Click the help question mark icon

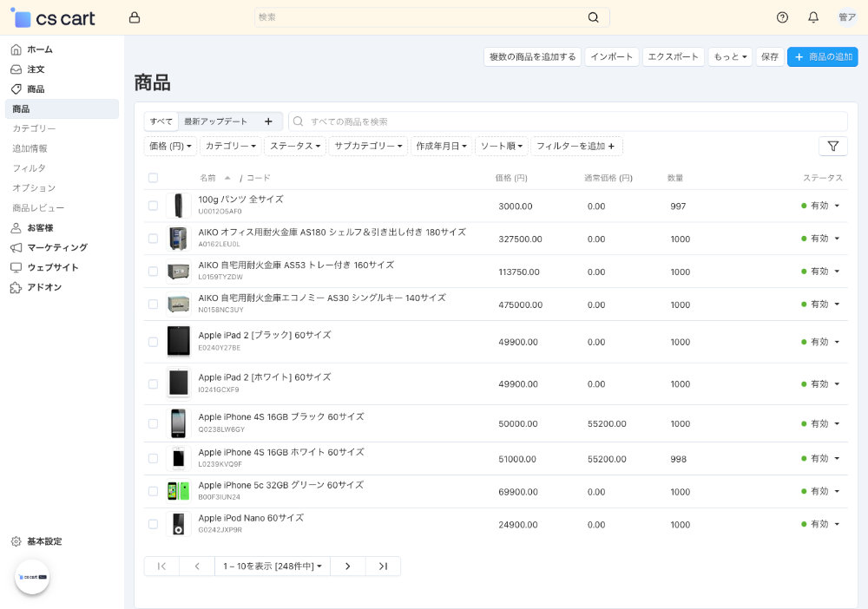click(x=781, y=16)
